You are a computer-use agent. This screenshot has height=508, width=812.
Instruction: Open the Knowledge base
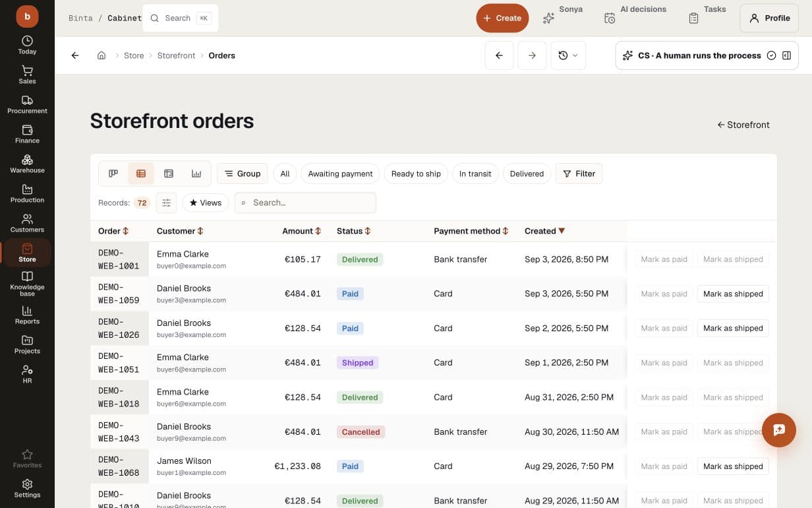tap(27, 284)
